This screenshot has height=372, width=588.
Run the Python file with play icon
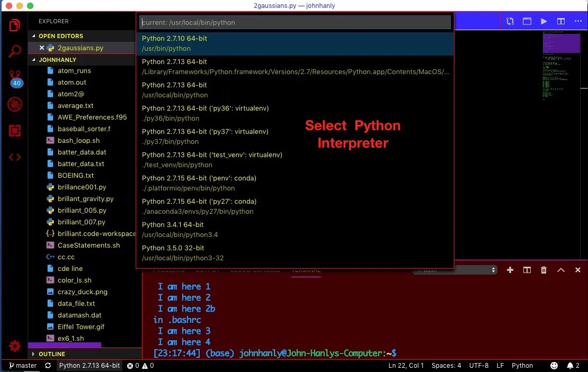pos(544,21)
